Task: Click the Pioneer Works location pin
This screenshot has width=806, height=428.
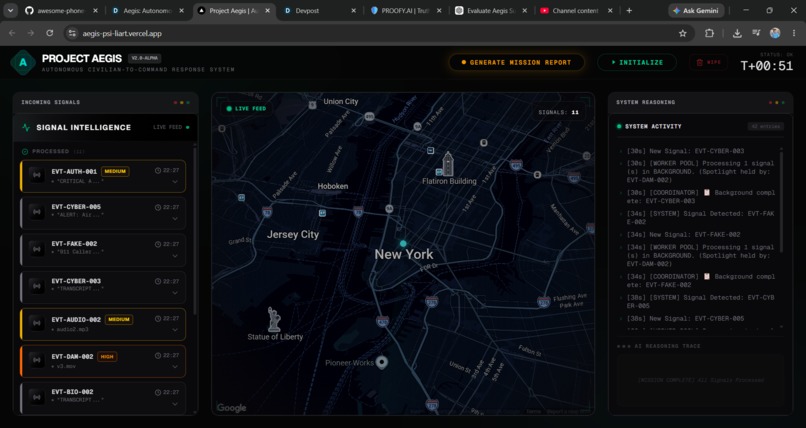Action: click(x=381, y=363)
